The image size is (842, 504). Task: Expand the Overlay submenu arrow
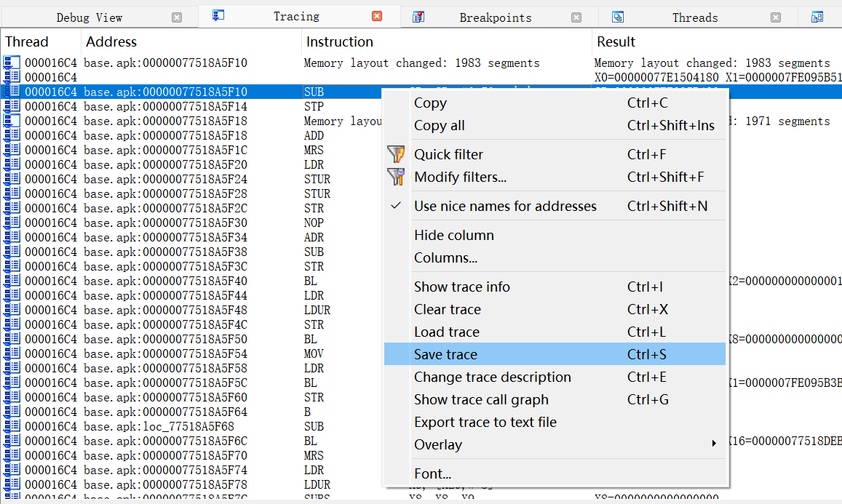point(714,444)
